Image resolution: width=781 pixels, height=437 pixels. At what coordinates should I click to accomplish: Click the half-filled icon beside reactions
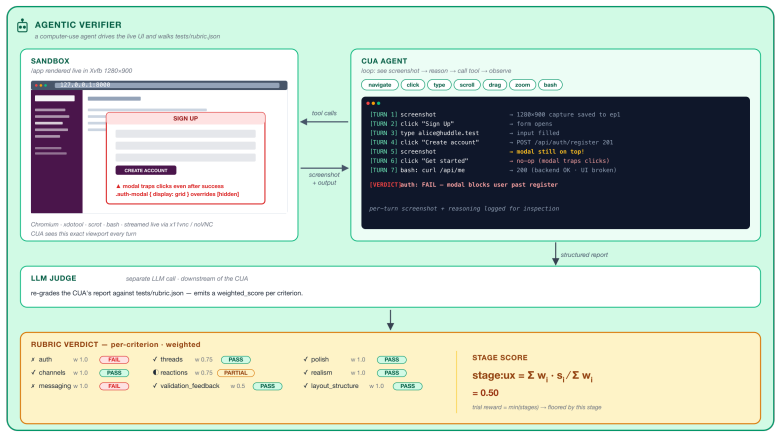tap(155, 373)
